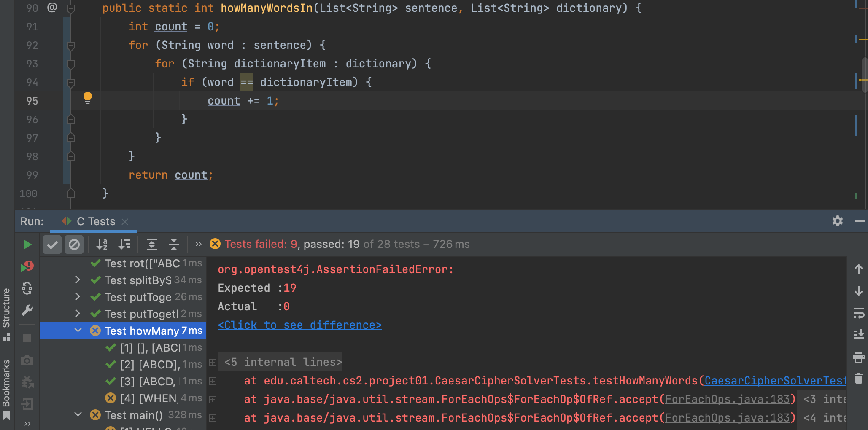Sort tests by duration
The height and width of the screenshot is (430, 868).
coord(124,245)
